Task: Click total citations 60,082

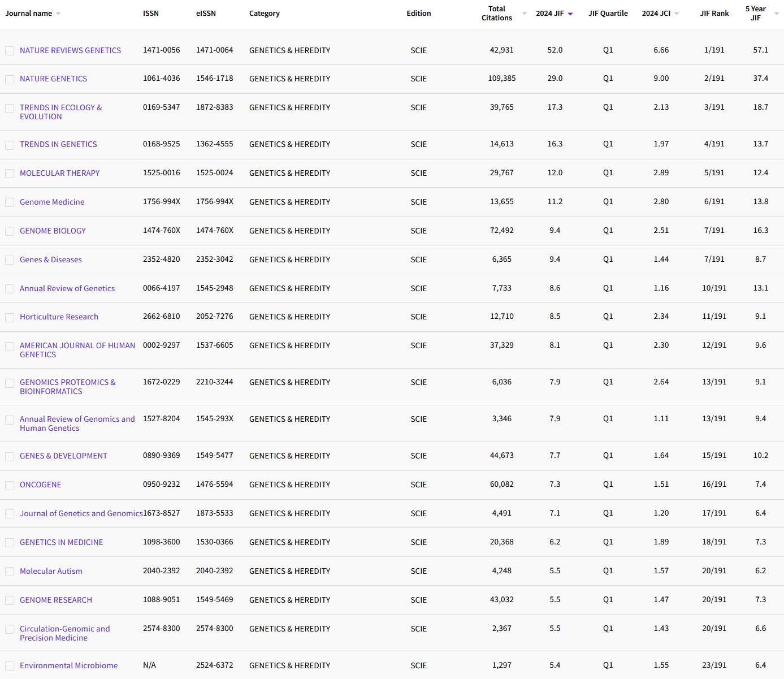Action: [502, 485]
